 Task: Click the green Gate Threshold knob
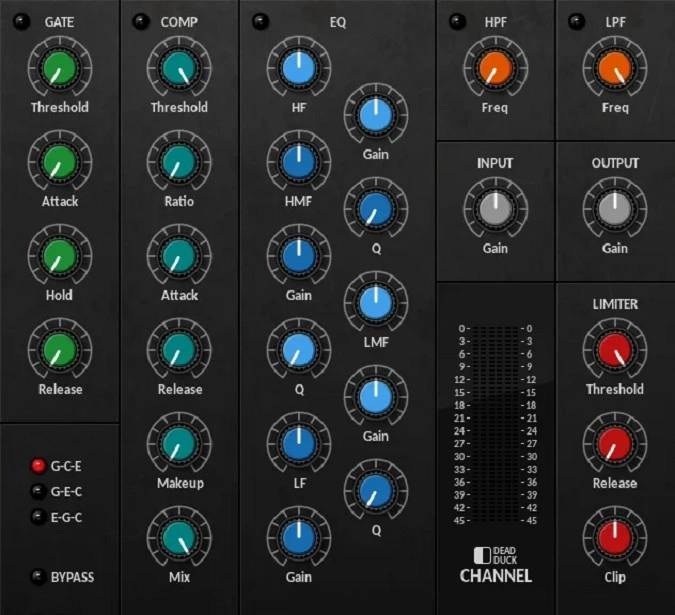[59, 68]
